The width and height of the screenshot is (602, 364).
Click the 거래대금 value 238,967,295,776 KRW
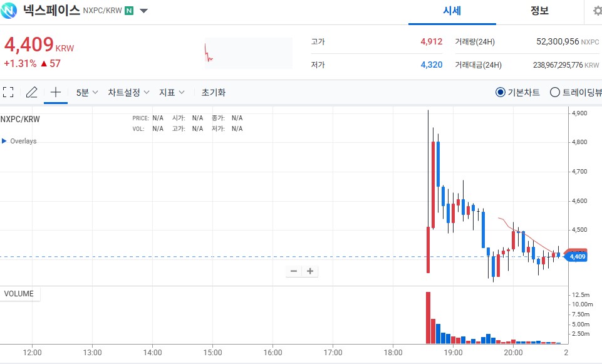(x=566, y=65)
